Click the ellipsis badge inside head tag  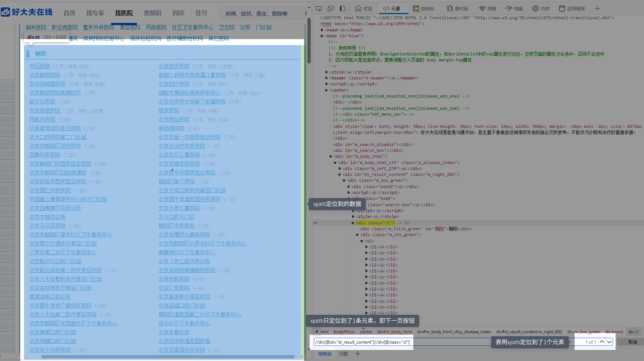click(343, 30)
